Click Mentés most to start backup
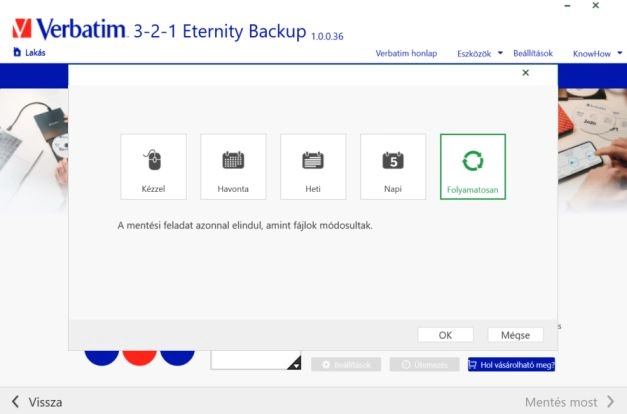This screenshot has height=414, width=627. click(569, 402)
